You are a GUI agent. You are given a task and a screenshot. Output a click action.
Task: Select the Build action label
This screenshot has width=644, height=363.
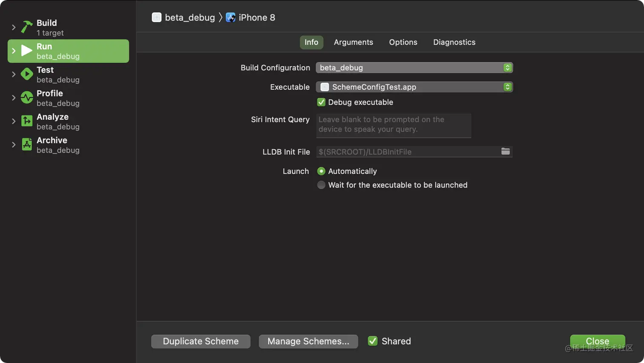(x=47, y=23)
